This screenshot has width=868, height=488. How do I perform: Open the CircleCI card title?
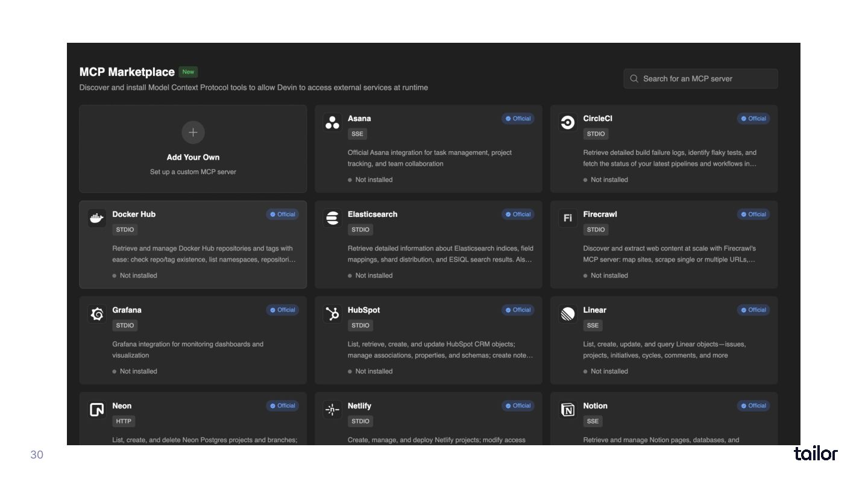[x=597, y=119]
